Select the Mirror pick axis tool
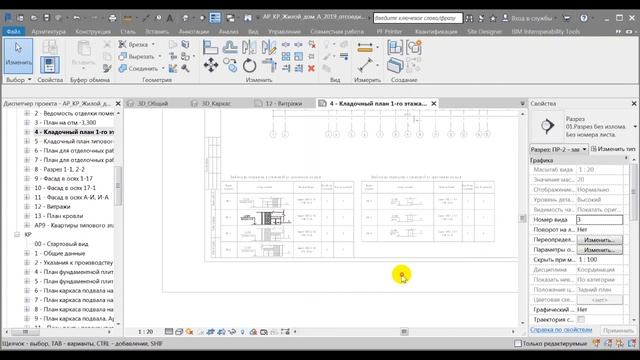 pyautogui.click(x=249, y=47)
